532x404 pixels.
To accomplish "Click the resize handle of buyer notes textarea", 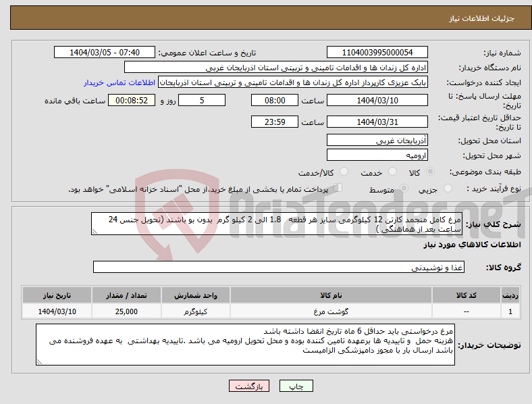I will [39, 362].
